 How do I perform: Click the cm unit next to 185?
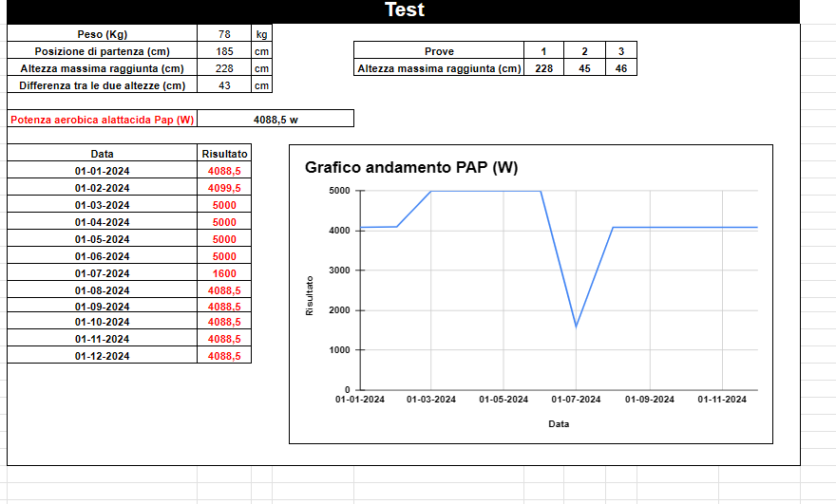click(262, 50)
